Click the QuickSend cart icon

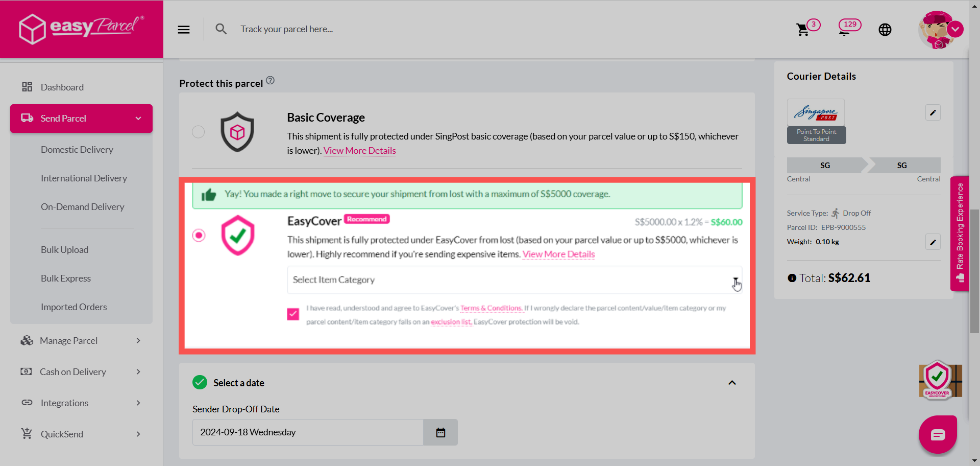click(x=27, y=433)
